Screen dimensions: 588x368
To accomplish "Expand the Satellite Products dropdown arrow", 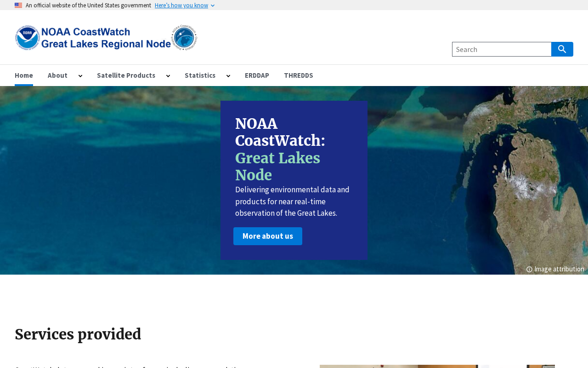I will [x=168, y=76].
